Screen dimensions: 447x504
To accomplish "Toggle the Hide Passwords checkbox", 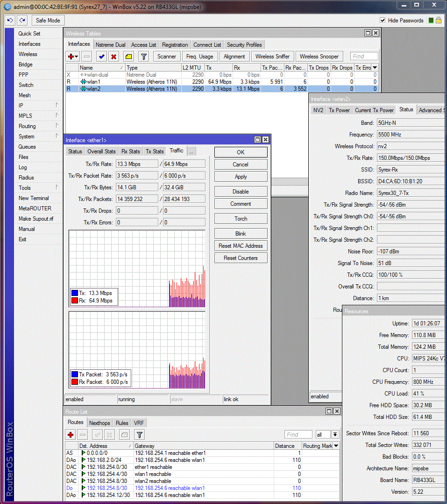I will [x=383, y=20].
